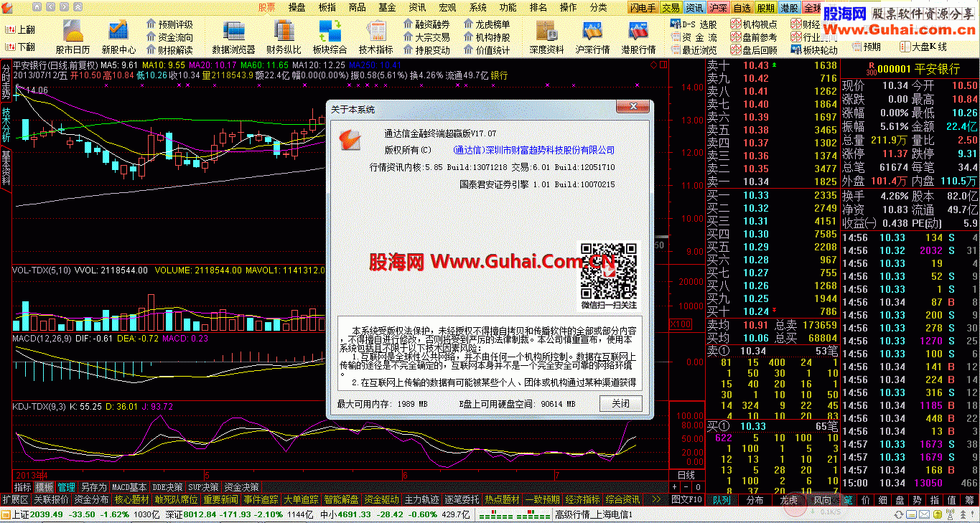Select the 关联报价 bottom tab

tap(51, 499)
